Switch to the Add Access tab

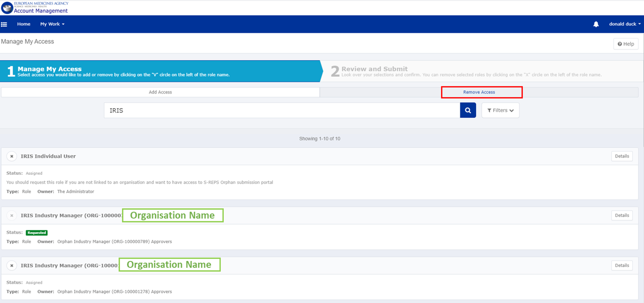(160, 92)
